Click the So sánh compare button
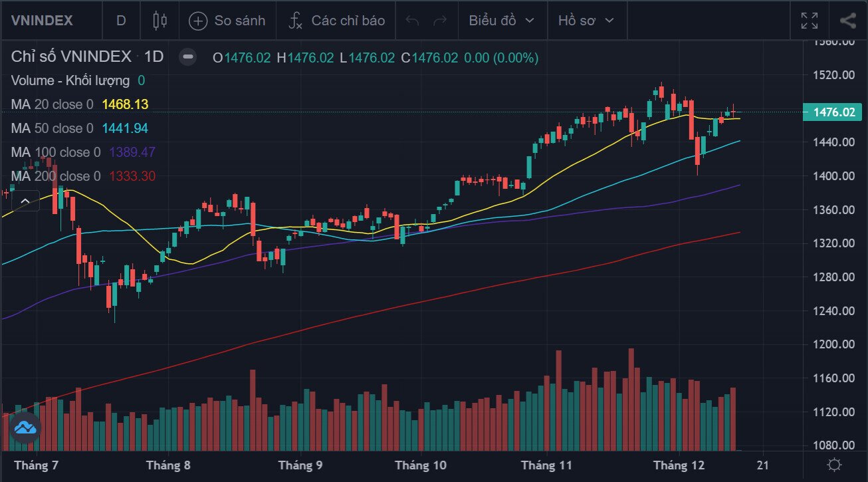Image resolution: width=868 pixels, height=482 pixels. pos(227,21)
